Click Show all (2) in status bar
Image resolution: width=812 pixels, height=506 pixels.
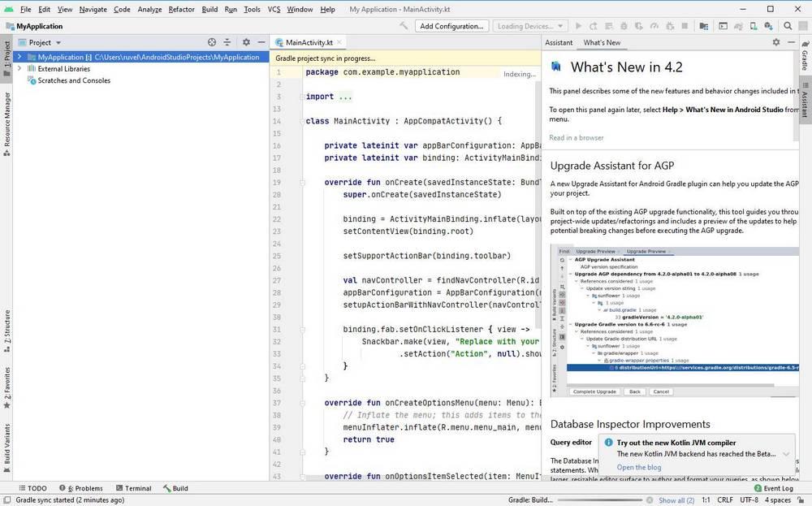click(676, 500)
